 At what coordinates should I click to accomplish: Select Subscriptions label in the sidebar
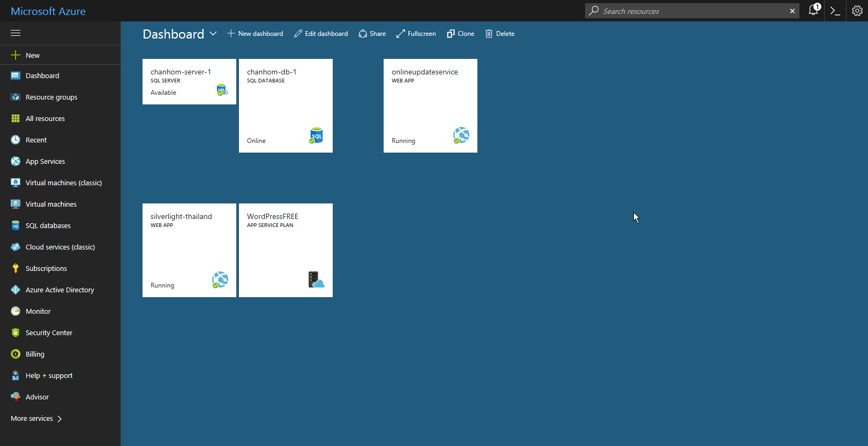tap(46, 268)
